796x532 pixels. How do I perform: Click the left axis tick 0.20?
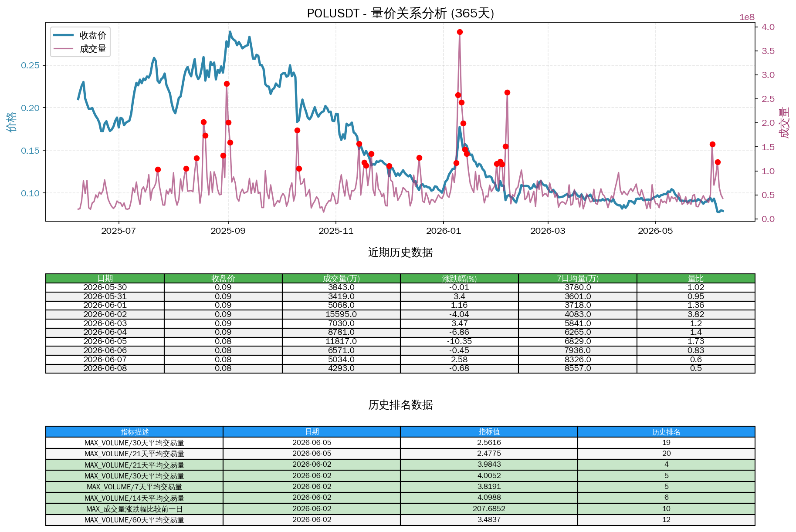pos(30,108)
